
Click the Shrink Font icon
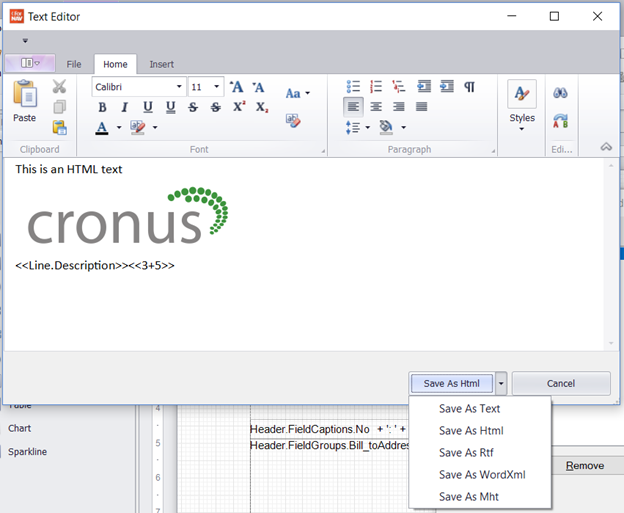tap(258, 87)
